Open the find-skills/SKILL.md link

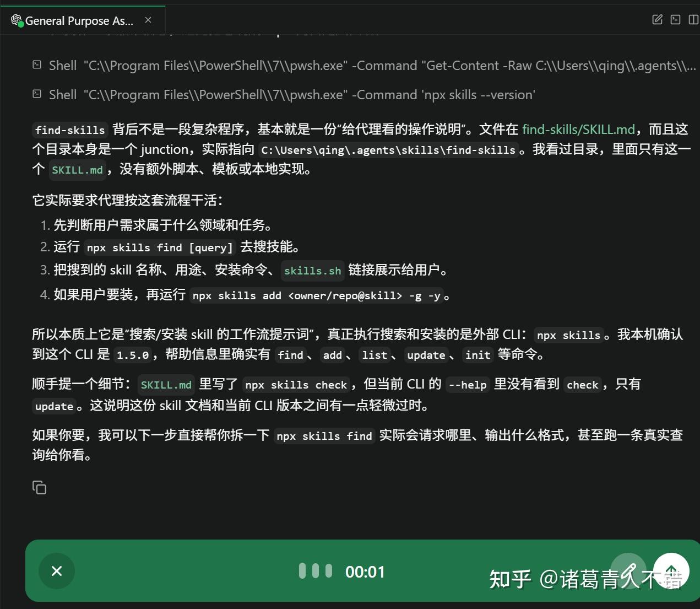point(579,130)
